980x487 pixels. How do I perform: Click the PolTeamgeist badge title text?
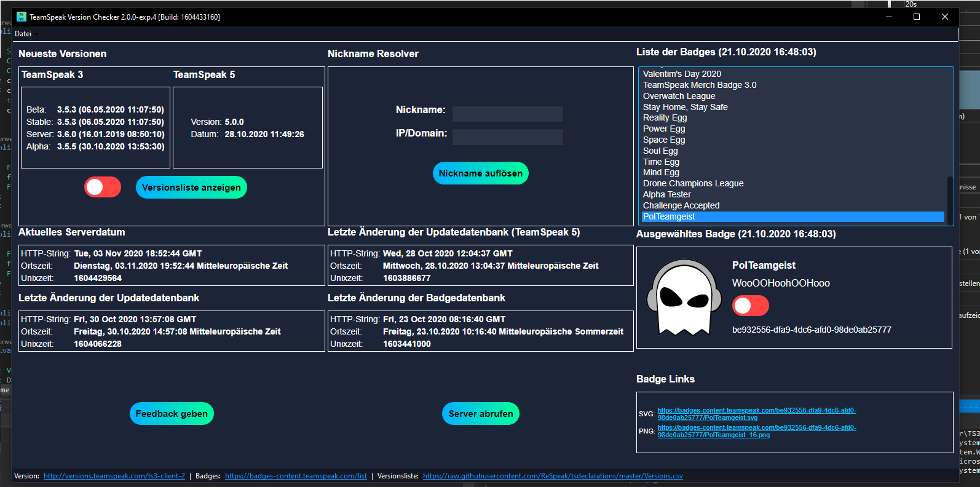(x=764, y=265)
